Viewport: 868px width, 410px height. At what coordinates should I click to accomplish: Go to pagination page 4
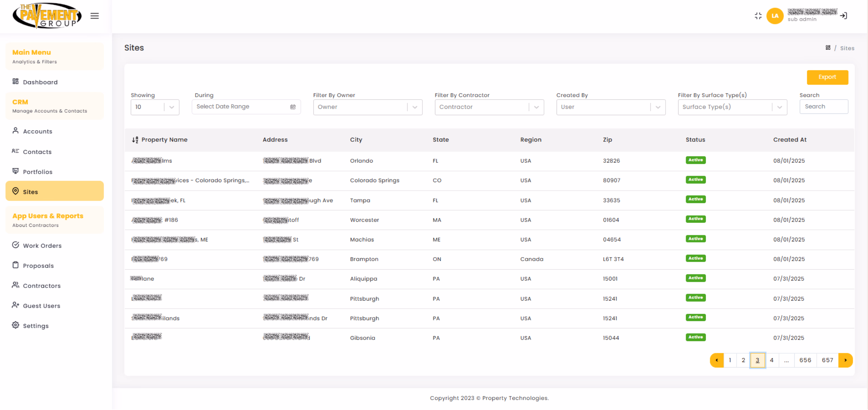pos(772,360)
